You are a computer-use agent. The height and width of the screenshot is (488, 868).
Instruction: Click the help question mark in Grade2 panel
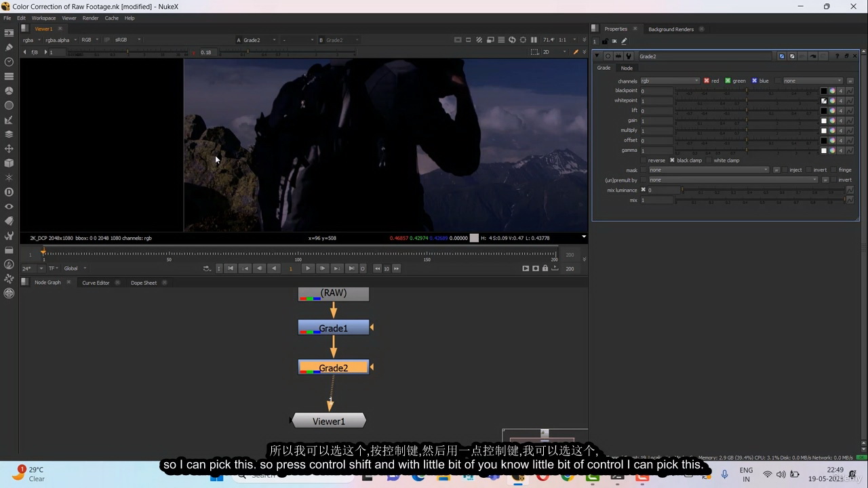(x=837, y=56)
